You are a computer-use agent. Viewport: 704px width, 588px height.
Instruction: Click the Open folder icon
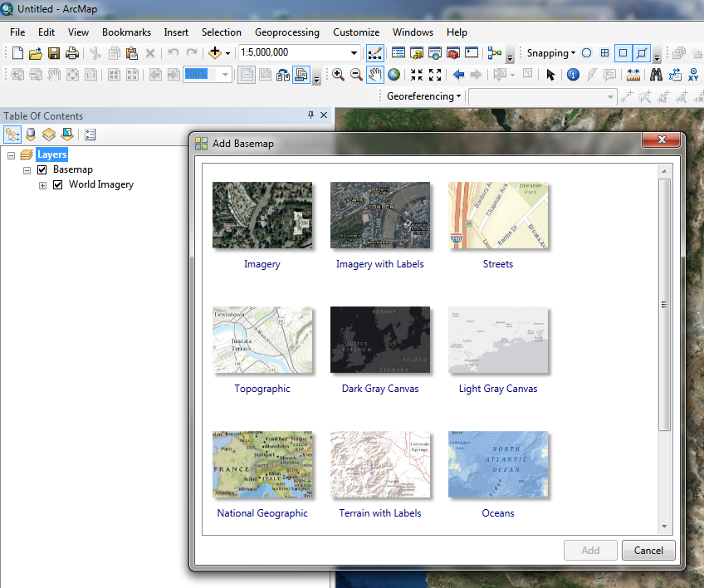(x=36, y=53)
